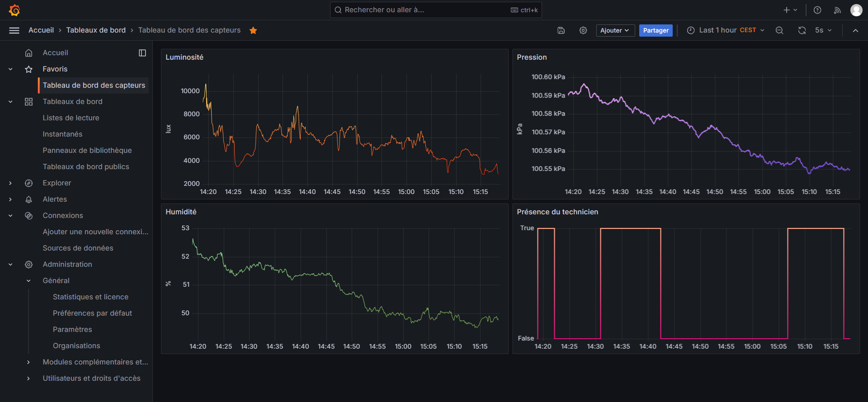Image resolution: width=868 pixels, height=402 pixels.
Task: Expand the Explorer section
Action: [x=10, y=183]
